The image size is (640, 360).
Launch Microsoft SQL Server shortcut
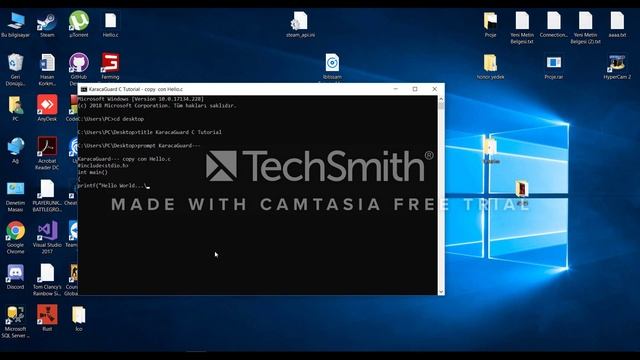pyautogui.click(x=16, y=322)
